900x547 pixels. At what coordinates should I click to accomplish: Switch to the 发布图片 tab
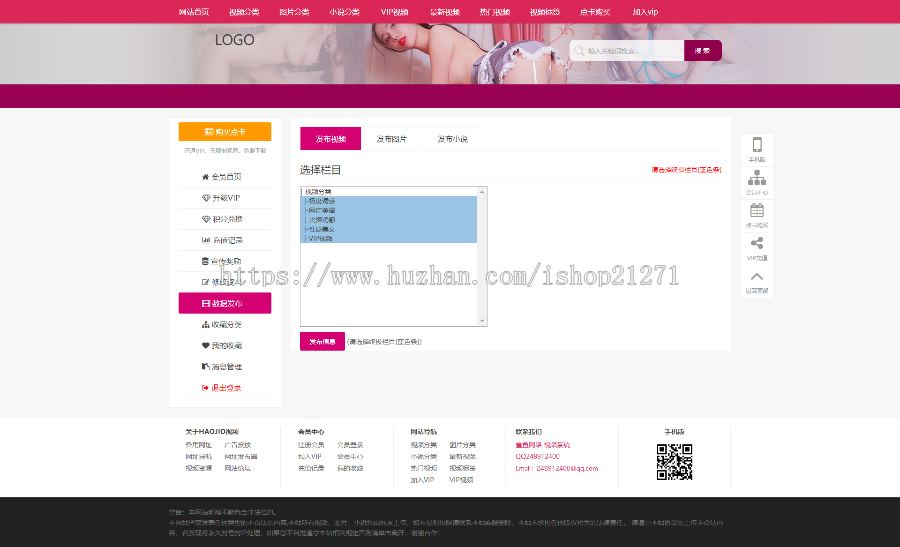point(391,138)
